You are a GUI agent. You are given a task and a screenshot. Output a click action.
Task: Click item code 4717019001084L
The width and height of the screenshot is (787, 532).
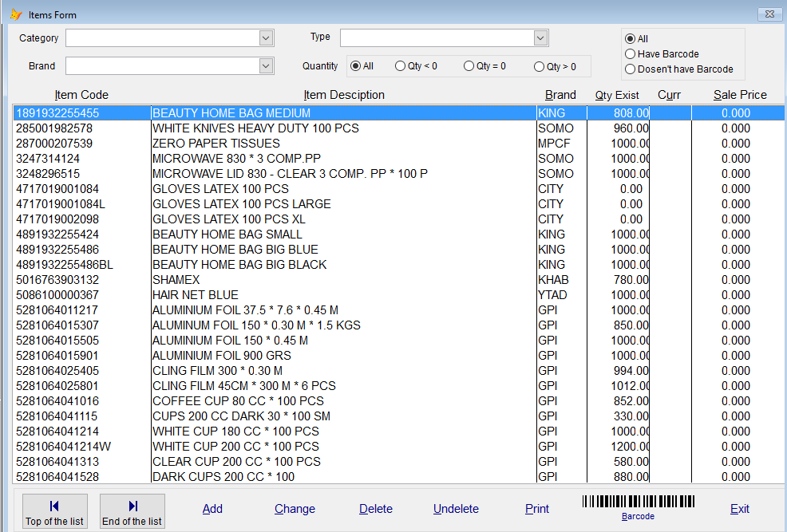click(61, 204)
